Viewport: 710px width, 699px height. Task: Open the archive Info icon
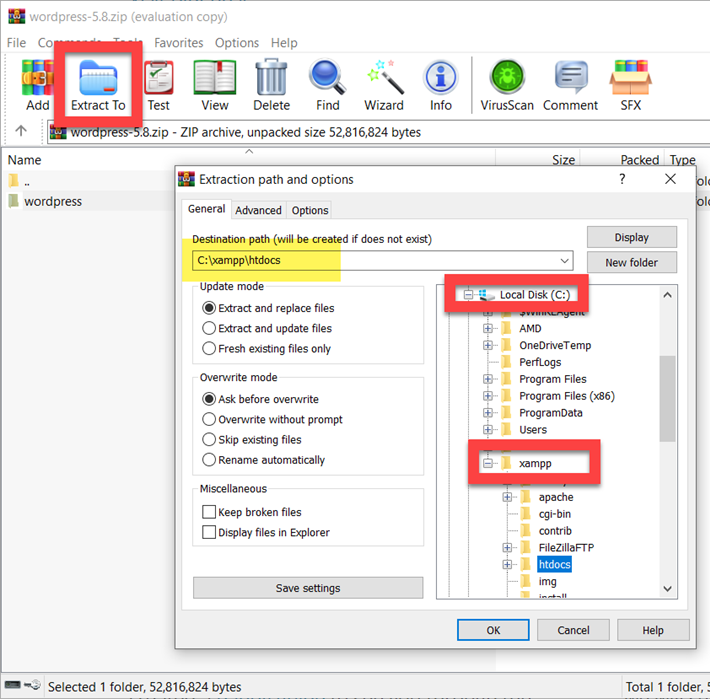click(x=440, y=81)
